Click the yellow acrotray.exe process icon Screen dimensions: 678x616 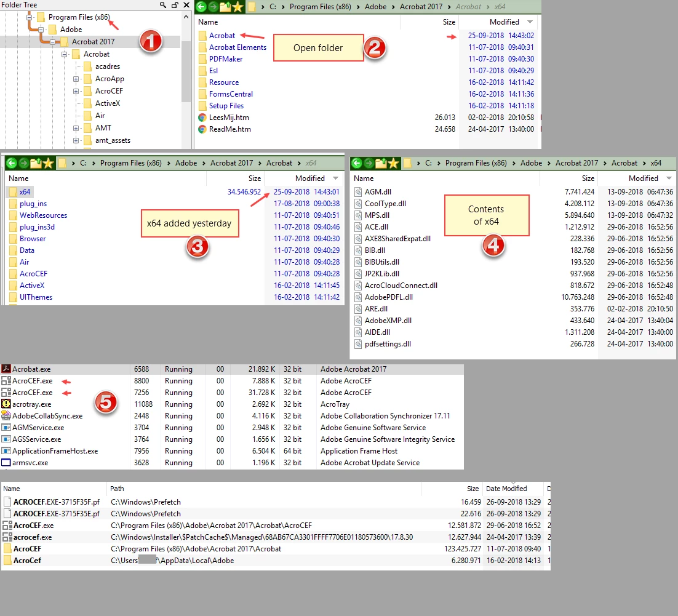[6, 404]
